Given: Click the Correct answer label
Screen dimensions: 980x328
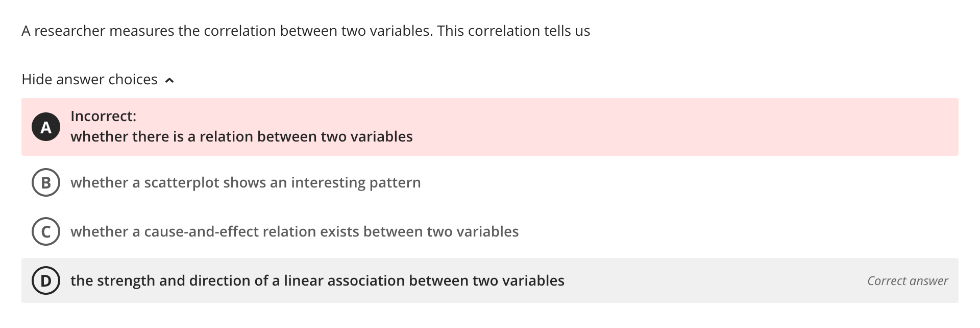Looking at the screenshot, I should click(x=906, y=280).
